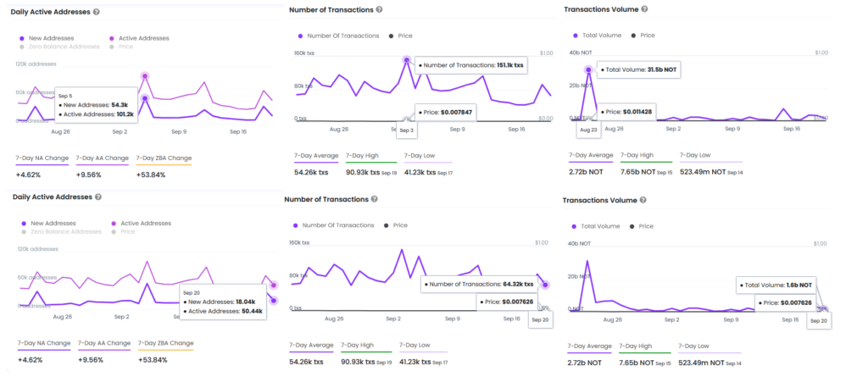The width and height of the screenshot is (868, 377).
Task: Select 7-Day Low tab under upper transactions chart
Action: click(x=428, y=157)
